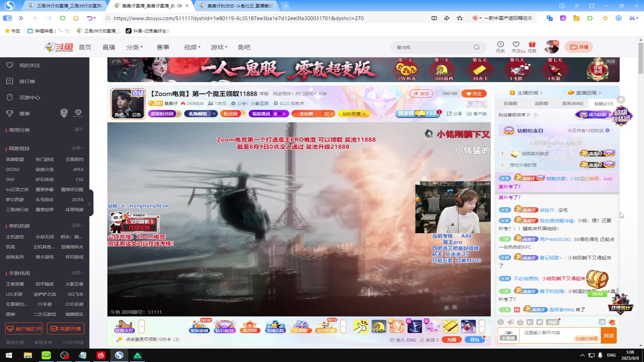Click the 充值 recharge button
The height and width of the screenshot is (362, 644).
tap(452, 340)
